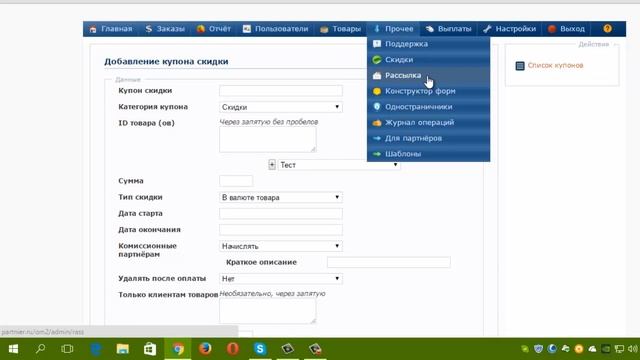Open the Тест product dropdown

click(339, 165)
